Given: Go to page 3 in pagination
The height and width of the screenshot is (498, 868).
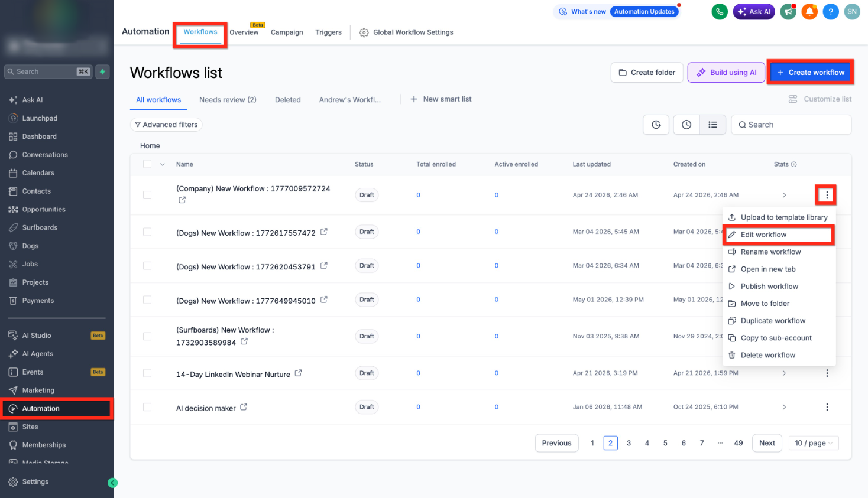Looking at the screenshot, I should pos(629,443).
